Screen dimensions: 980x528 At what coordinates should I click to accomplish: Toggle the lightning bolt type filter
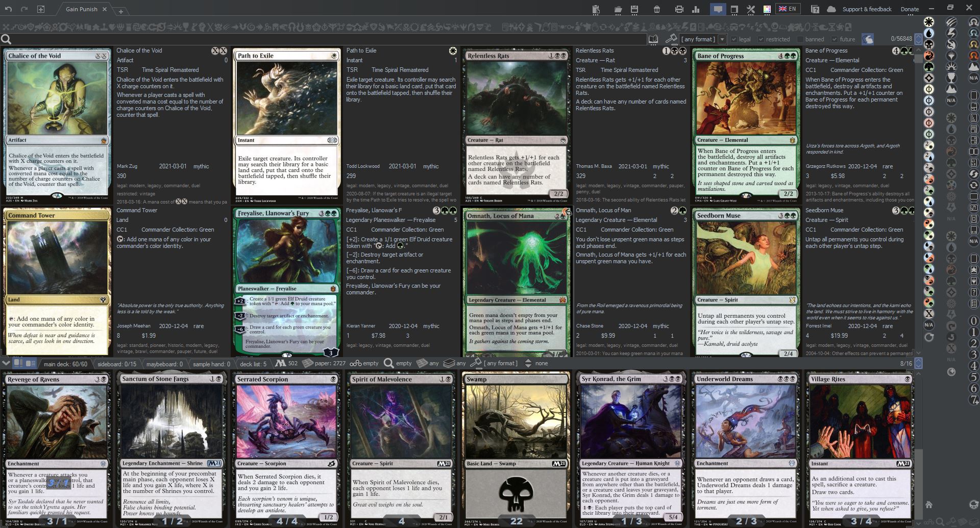pyautogui.click(x=951, y=33)
